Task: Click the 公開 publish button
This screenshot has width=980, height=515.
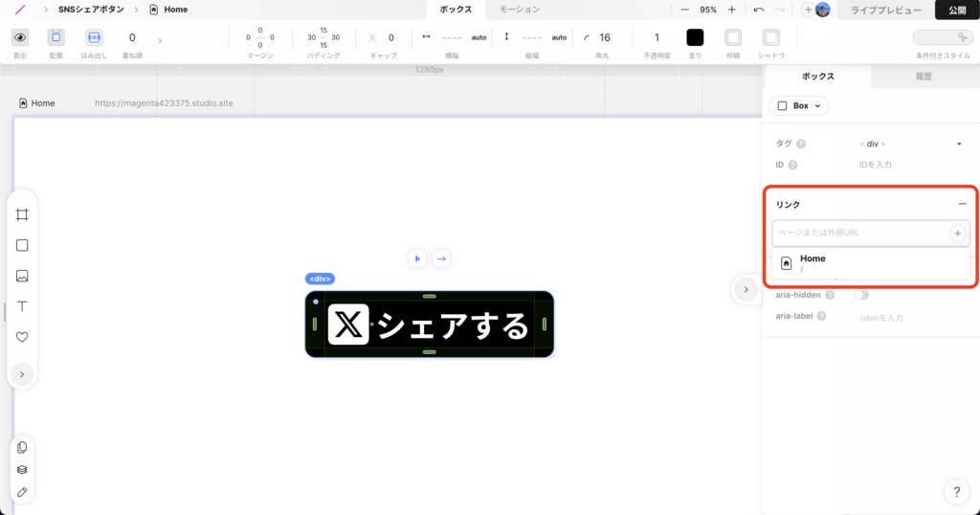Action: click(x=957, y=10)
